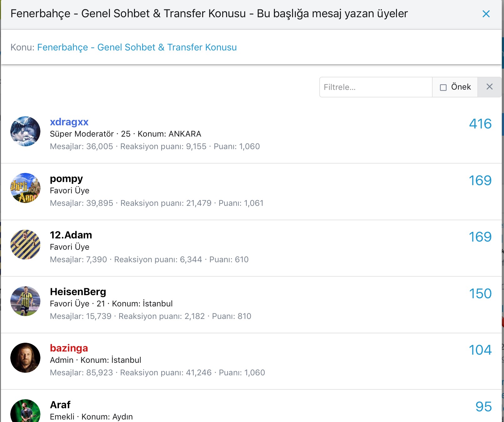Clear the filter with the X button
Viewport: 504px width, 422px height.
coord(489,87)
